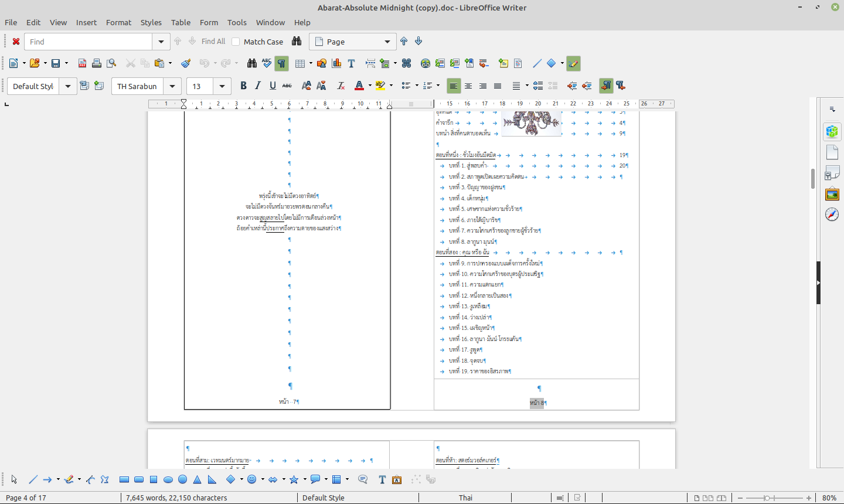This screenshot has width=844, height=504.
Task: Click inside the Find text field
Action: pyautogui.click(x=88, y=42)
